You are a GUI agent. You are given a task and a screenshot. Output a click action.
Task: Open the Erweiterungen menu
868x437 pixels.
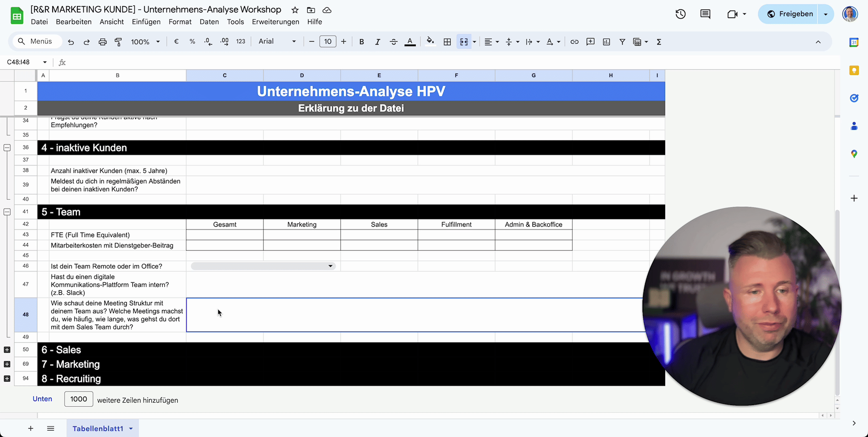click(275, 22)
